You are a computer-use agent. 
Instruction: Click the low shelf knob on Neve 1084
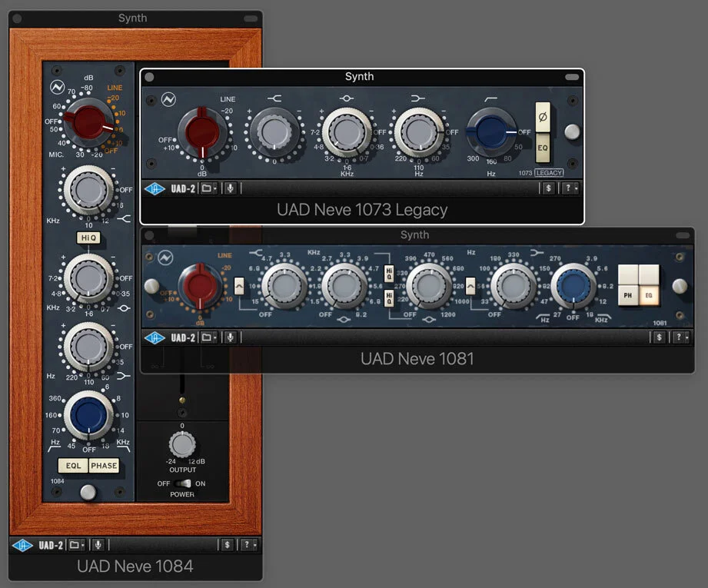pos(88,347)
